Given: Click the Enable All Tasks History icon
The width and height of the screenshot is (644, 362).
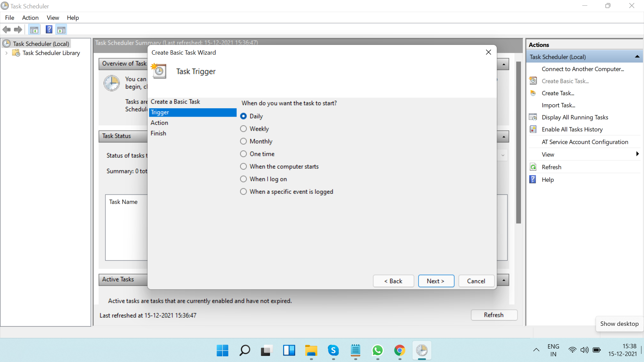Looking at the screenshot, I should tap(533, 129).
